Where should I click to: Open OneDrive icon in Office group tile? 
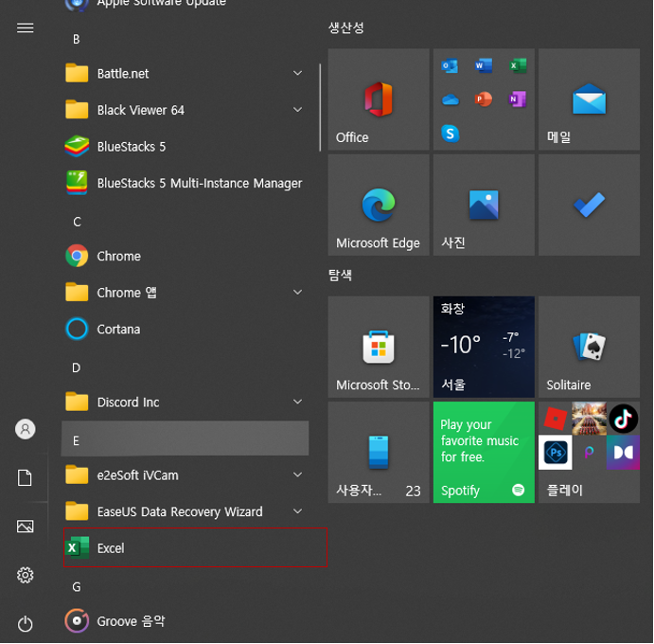click(450, 99)
